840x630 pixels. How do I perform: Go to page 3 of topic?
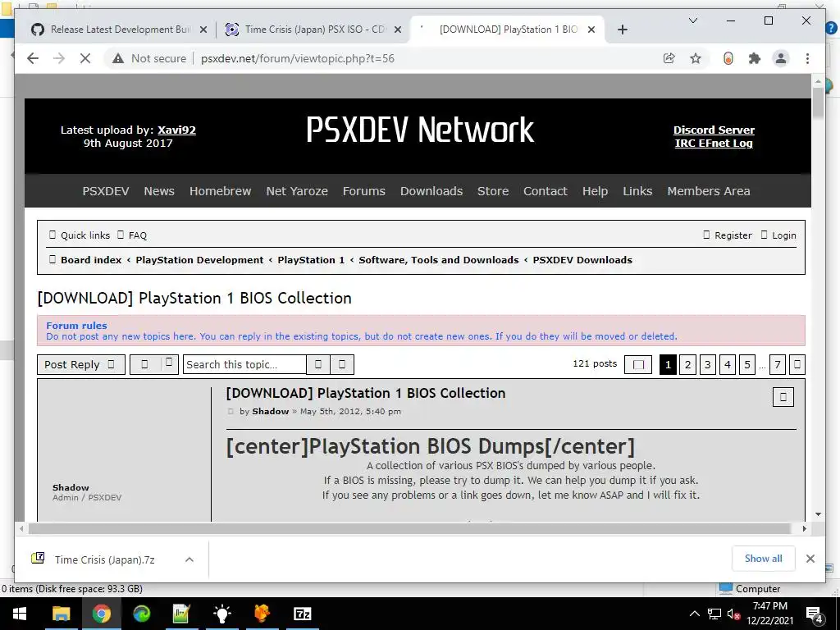click(708, 365)
